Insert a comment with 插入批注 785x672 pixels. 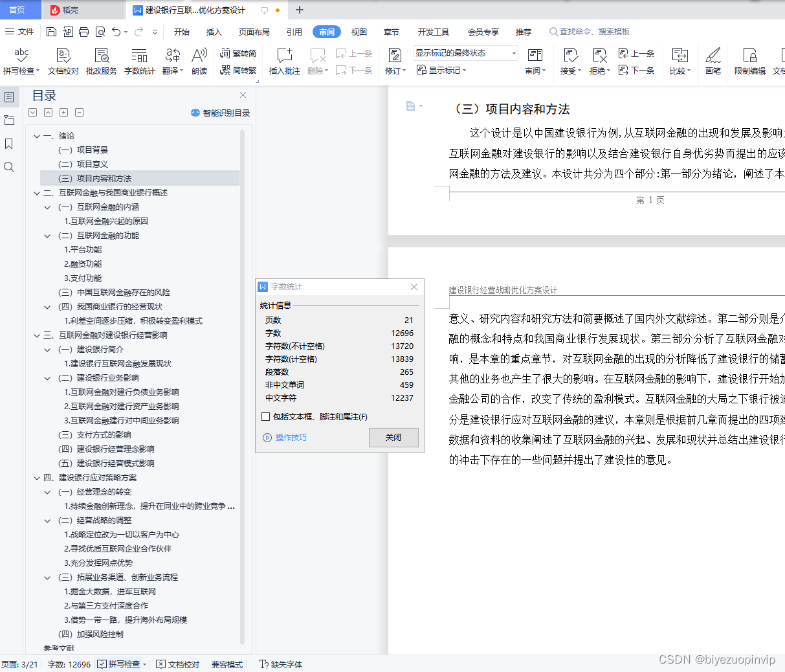(x=283, y=62)
